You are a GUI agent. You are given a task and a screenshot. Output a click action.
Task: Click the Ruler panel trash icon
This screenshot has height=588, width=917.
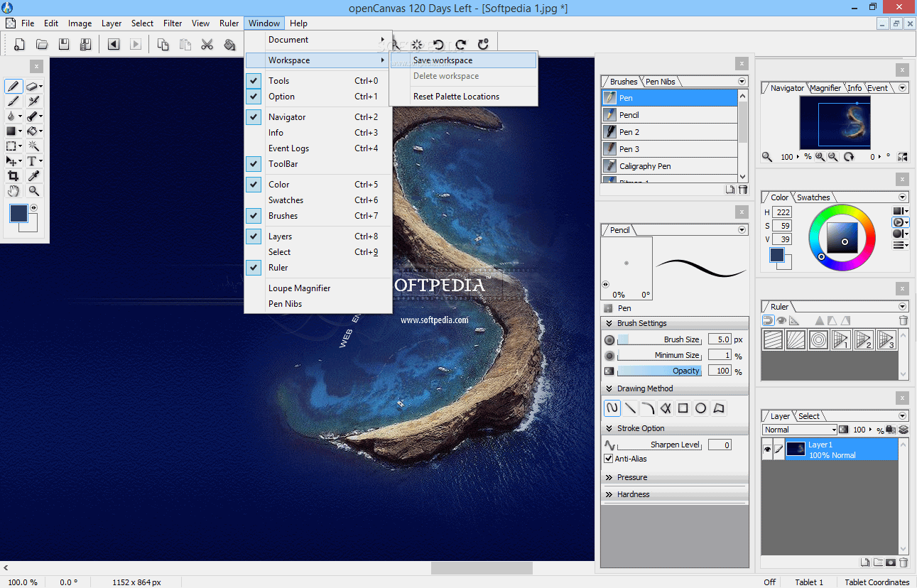(904, 321)
